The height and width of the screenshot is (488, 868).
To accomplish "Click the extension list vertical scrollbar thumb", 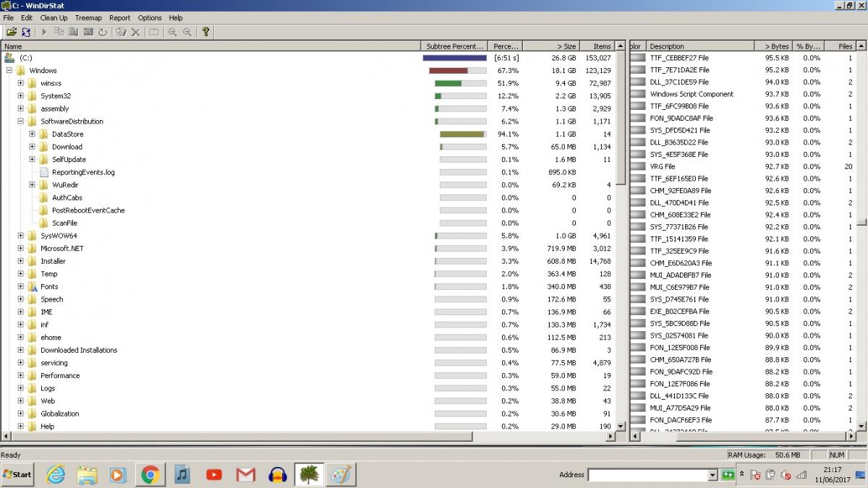I will point(861,223).
